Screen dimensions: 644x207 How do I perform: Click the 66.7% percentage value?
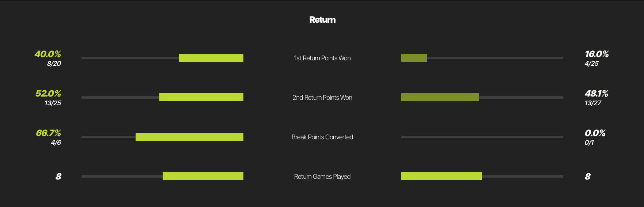48,133
